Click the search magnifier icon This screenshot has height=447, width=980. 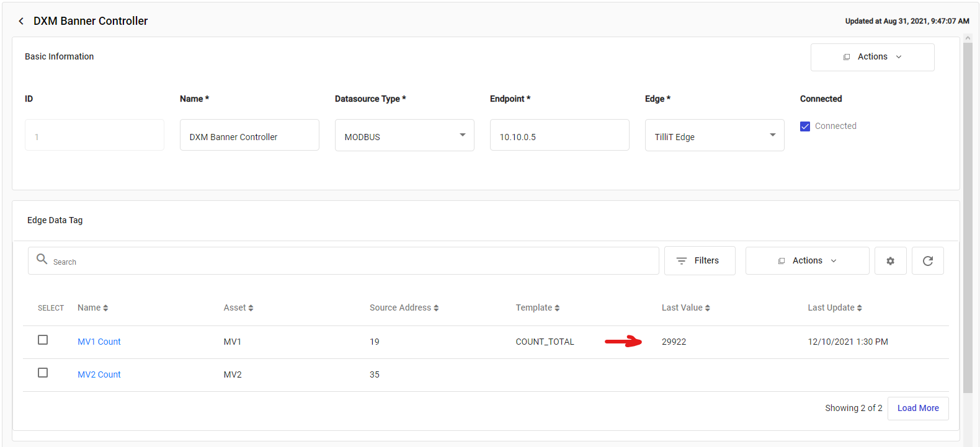(x=42, y=259)
